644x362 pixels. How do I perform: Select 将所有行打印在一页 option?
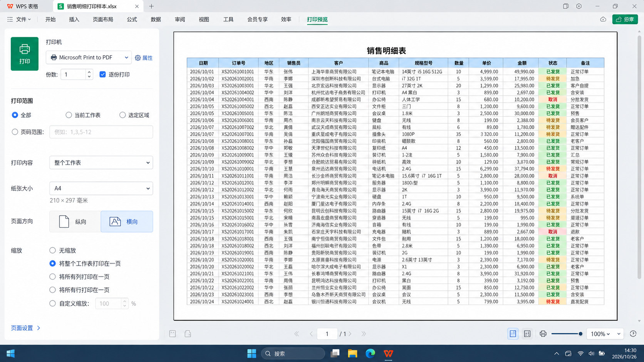click(53, 290)
